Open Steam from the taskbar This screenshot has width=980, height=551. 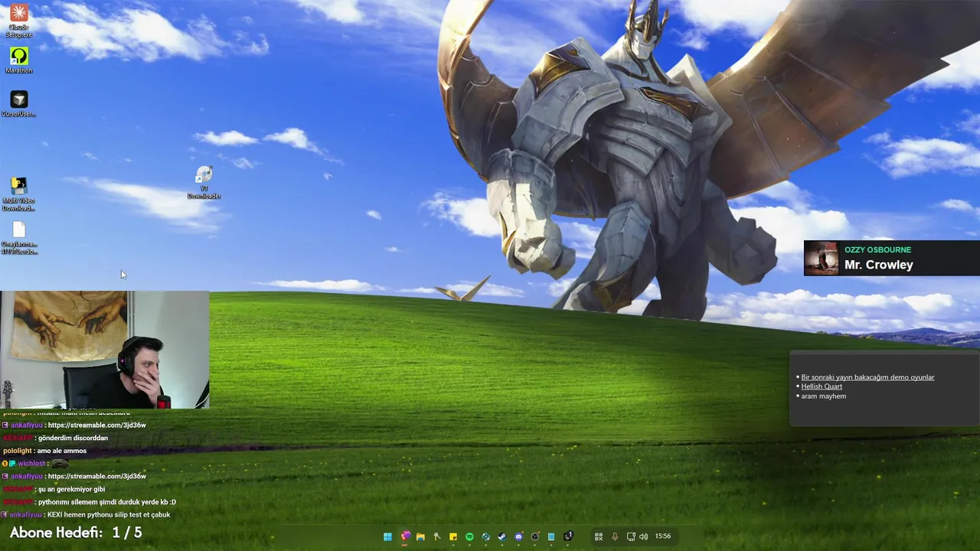point(502,536)
